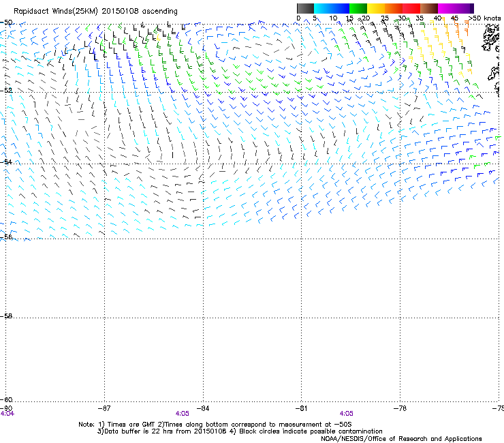Screen dimensions: 504x443
Task: Click the 'Data buffer is 22 hrs' note line
Action: click(x=240, y=431)
